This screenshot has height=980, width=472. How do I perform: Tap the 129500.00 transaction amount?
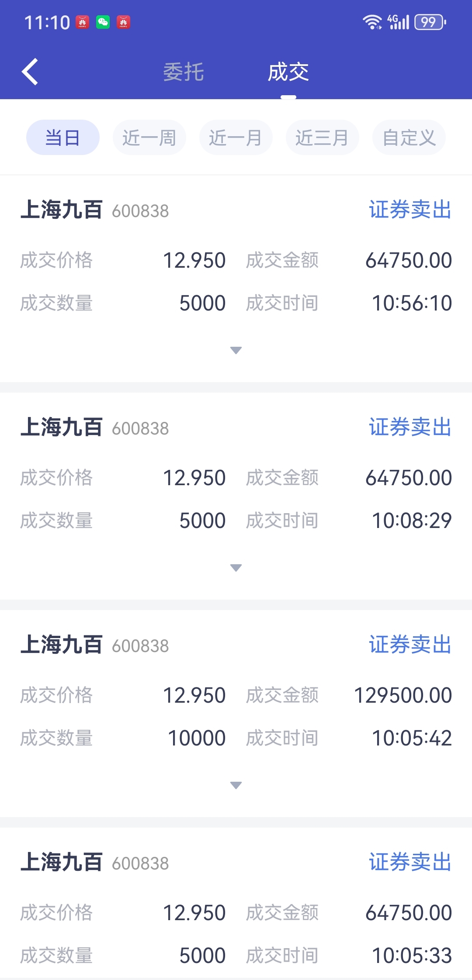pos(403,695)
